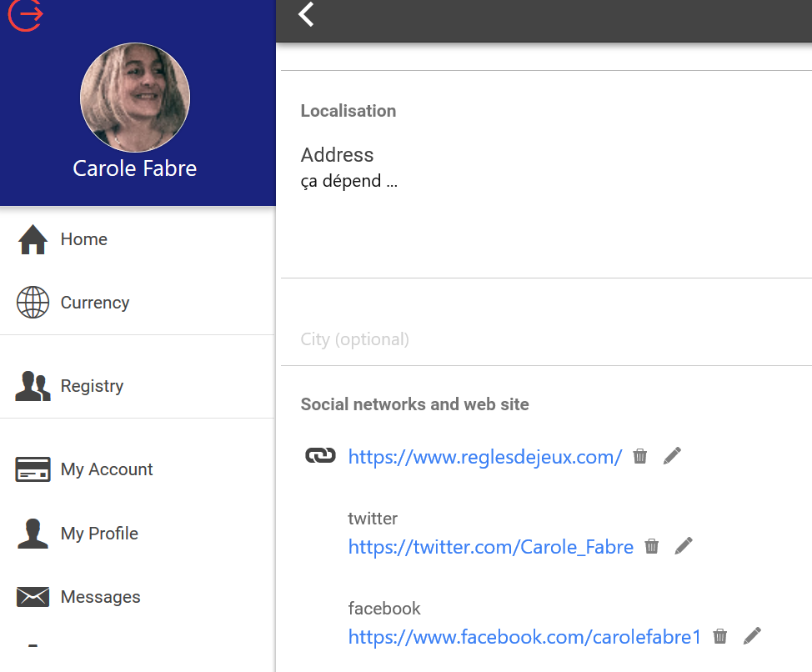Click the 'twitter' label text

click(x=373, y=519)
